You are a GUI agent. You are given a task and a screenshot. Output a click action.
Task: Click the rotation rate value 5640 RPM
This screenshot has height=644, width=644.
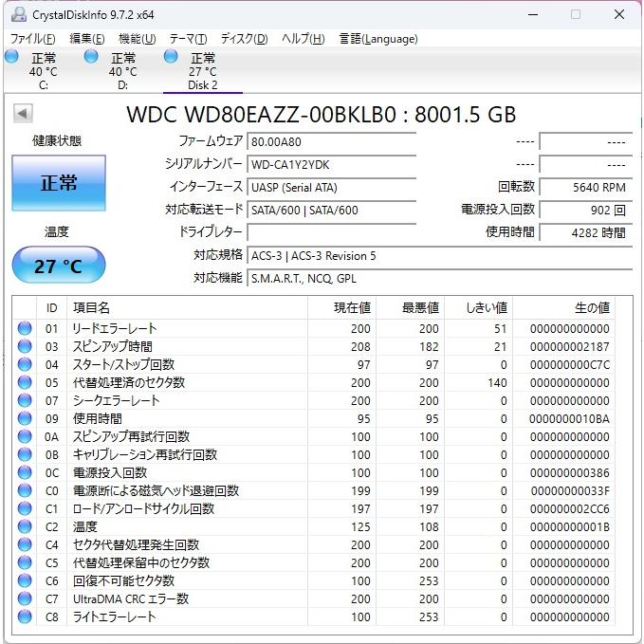(586, 187)
